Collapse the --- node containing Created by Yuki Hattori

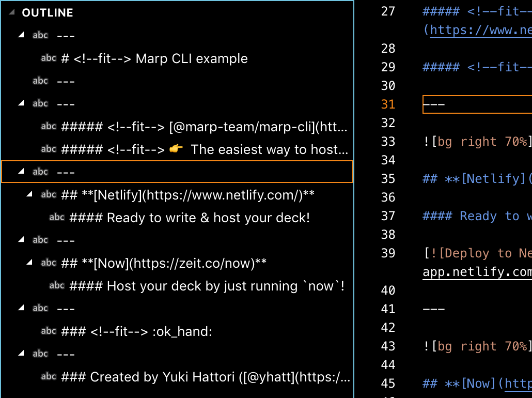(21, 354)
